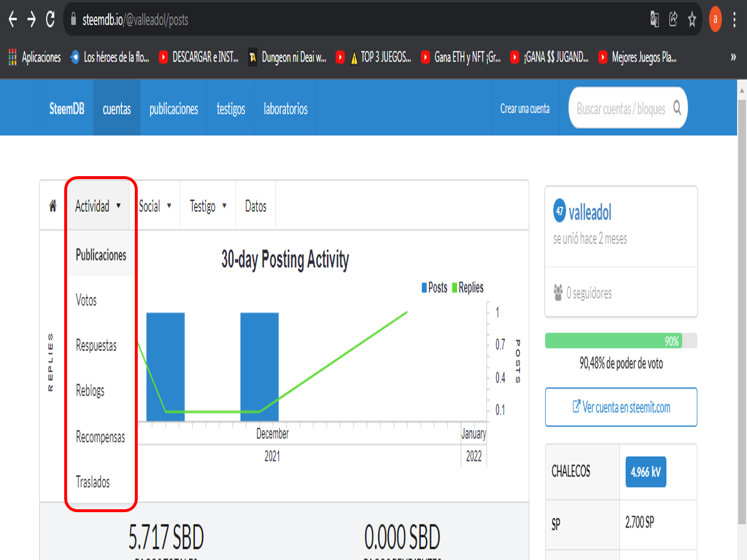The image size is (747, 560).
Task: Click the share page icon in address bar
Action: [x=673, y=20]
